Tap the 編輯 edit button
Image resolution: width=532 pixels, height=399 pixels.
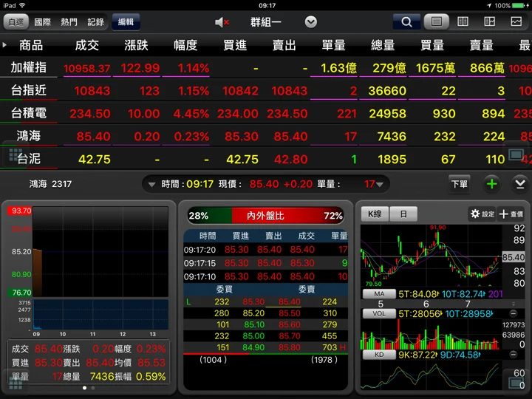(x=126, y=22)
